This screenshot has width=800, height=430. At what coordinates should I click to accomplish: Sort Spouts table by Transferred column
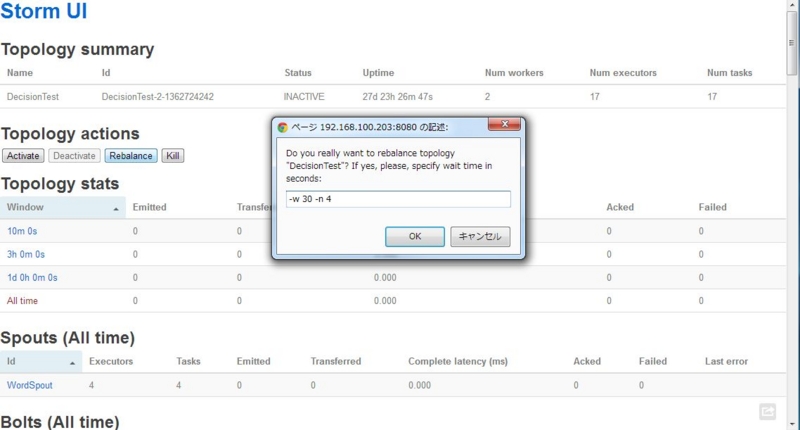point(336,361)
